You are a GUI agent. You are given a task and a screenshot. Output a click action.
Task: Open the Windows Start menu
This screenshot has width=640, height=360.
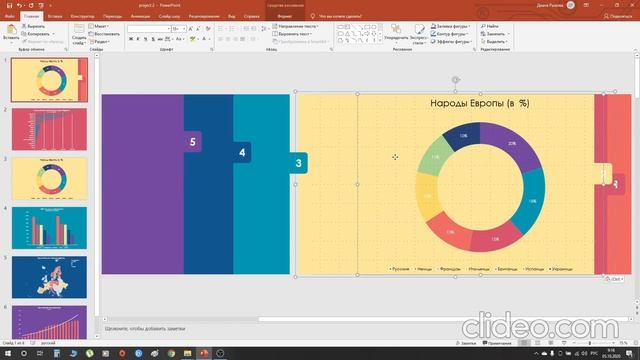pyautogui.click(x=8, y=353)
